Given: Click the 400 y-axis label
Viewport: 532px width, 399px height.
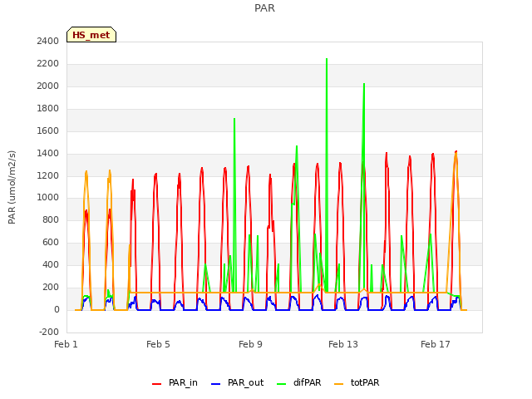Looking at the screenshot, I should tap(51, 264).
